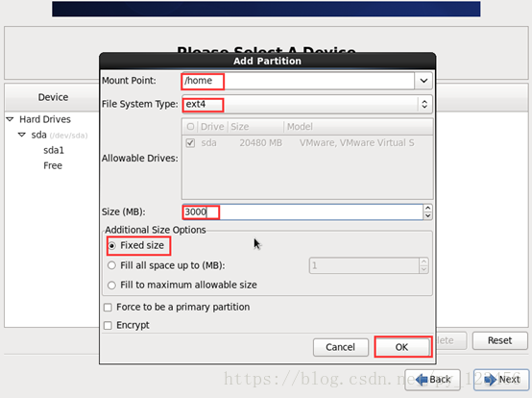
Task: Click the Reset button in the background window
Action: [x=499, y=340]
